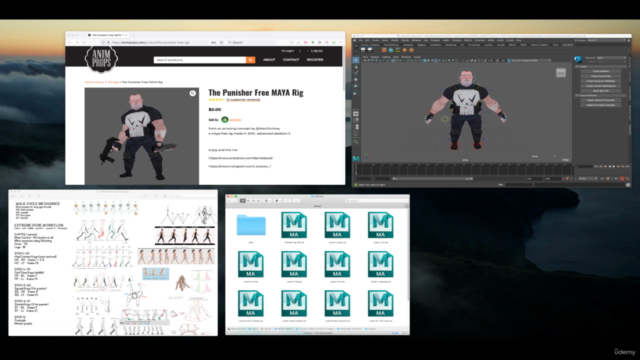This screenshot has width=640, height=360.
Task: Select the Maya Lasso tool
Action: [356, 67]
